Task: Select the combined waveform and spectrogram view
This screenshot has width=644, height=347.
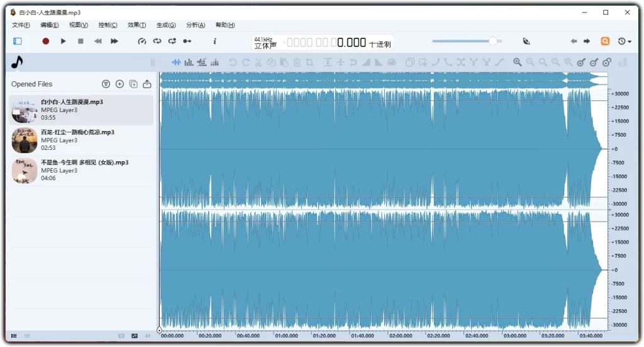Action: [x=201, y=62]
